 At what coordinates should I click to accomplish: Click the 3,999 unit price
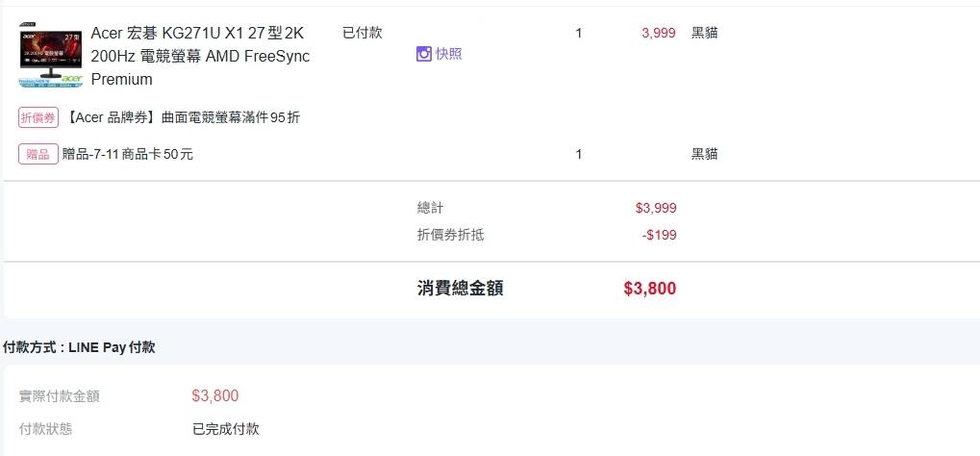[658, 33]
